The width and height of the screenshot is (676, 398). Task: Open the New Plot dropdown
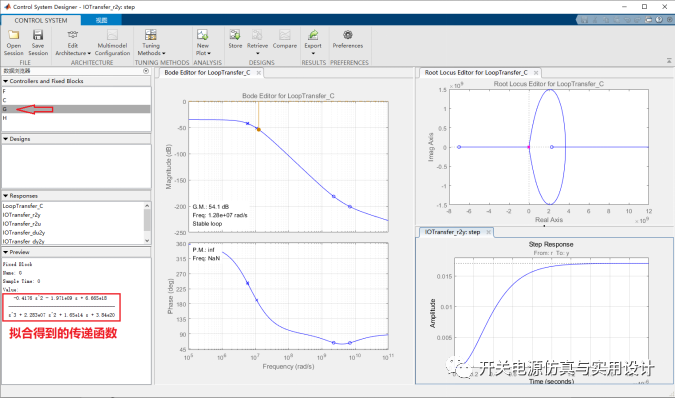pos(203,43)
